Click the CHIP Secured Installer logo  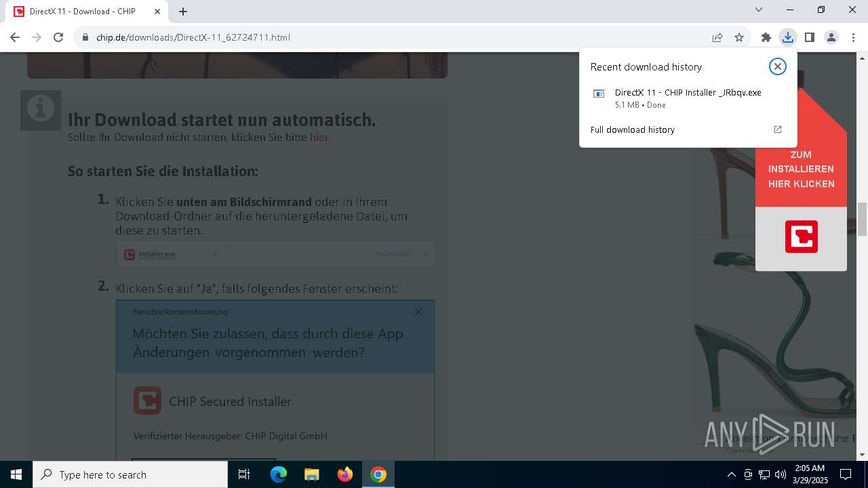tap(147, 401)
